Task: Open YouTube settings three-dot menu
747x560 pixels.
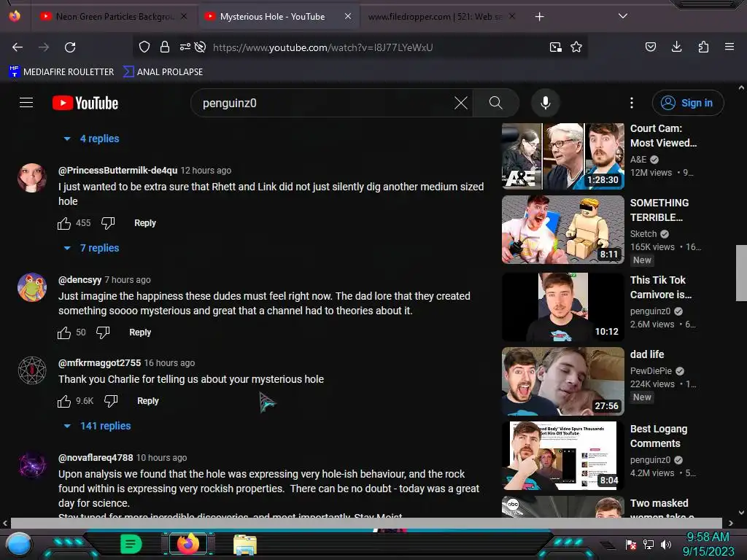Action: [x=632, y=103]
